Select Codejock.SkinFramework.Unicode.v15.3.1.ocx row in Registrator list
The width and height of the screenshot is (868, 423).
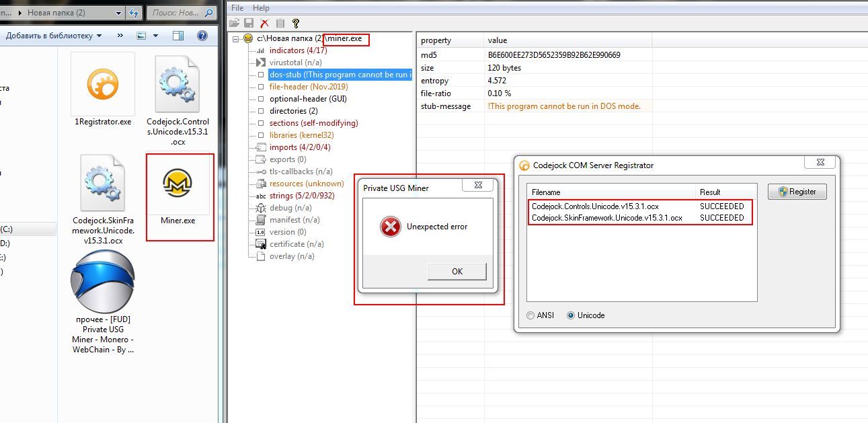(x=641, y=218)
